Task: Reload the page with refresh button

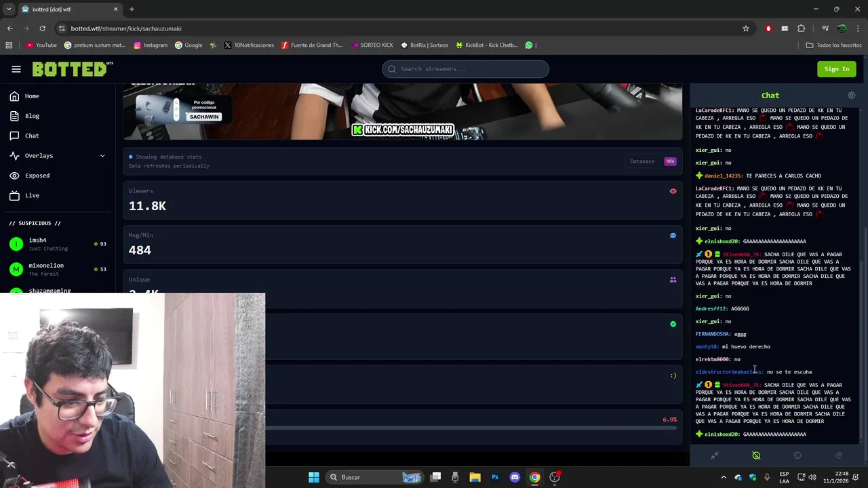Action: [x=42, y=28]
